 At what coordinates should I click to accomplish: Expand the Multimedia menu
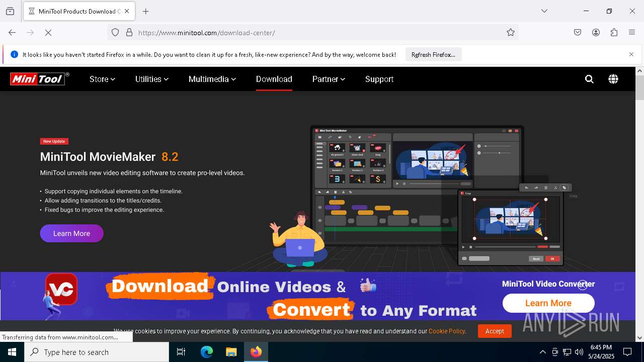click(212, 79)
